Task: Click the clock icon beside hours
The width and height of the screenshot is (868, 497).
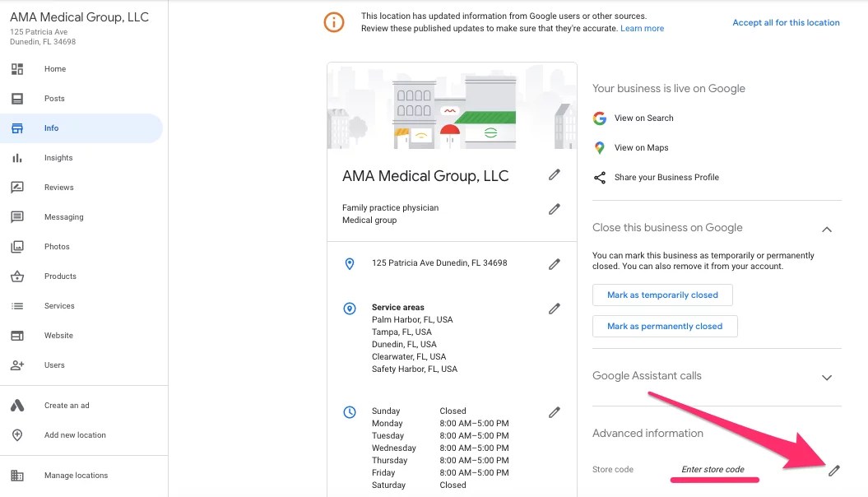Action: [x=350, y=411]
